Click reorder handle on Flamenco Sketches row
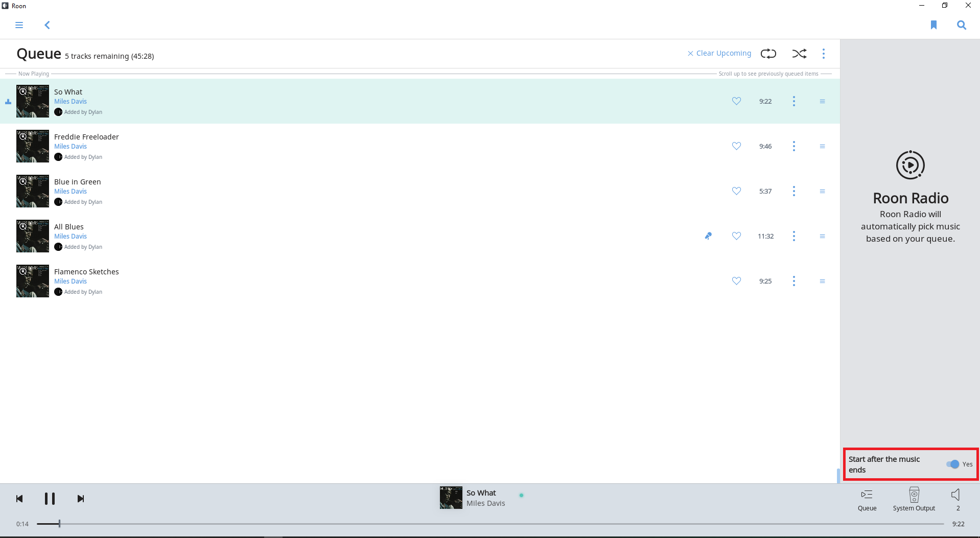The image size is (980, 538). click(822, 281)
